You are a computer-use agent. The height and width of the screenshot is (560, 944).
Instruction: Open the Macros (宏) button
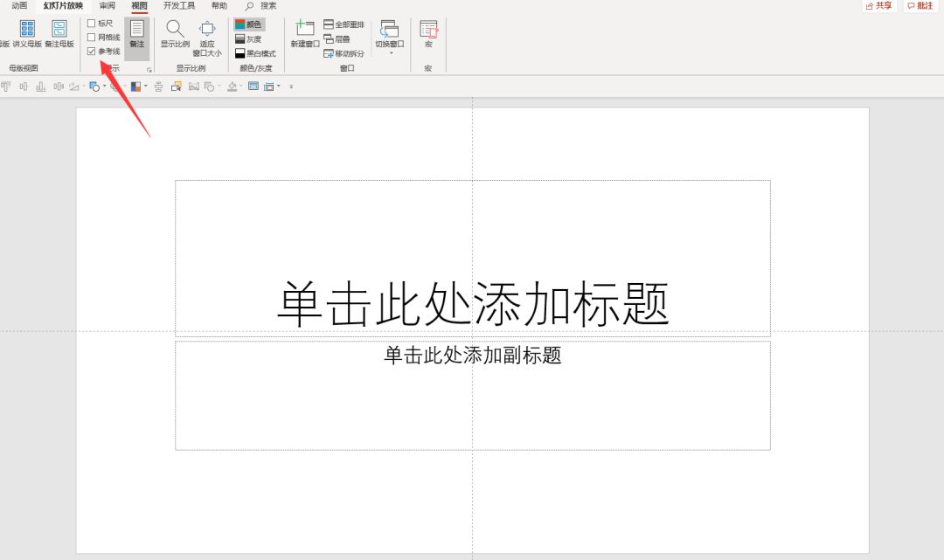[428, 33]
